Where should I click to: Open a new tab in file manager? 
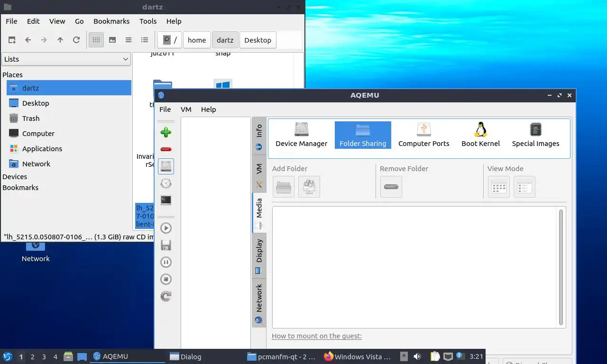pos(12,40)
